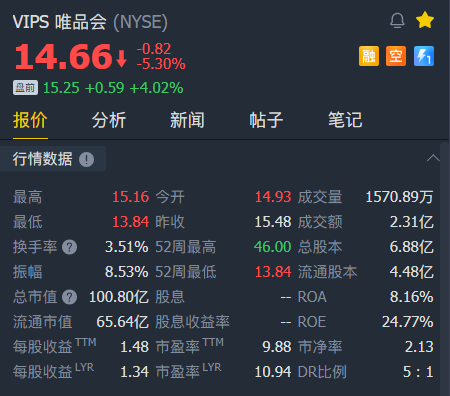Open the info icon beside 行情数据
Viewport: 450px width, 396px height.
coord(86,159)
